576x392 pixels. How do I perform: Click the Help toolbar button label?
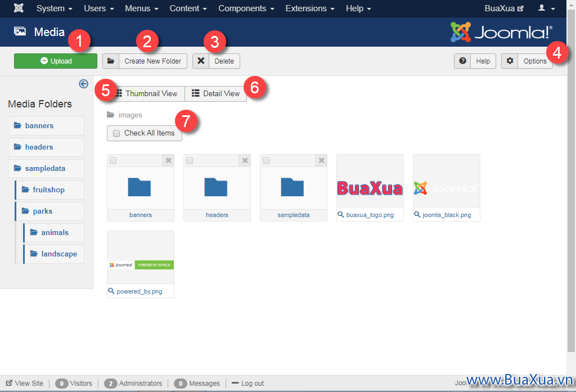coord(483,61)
